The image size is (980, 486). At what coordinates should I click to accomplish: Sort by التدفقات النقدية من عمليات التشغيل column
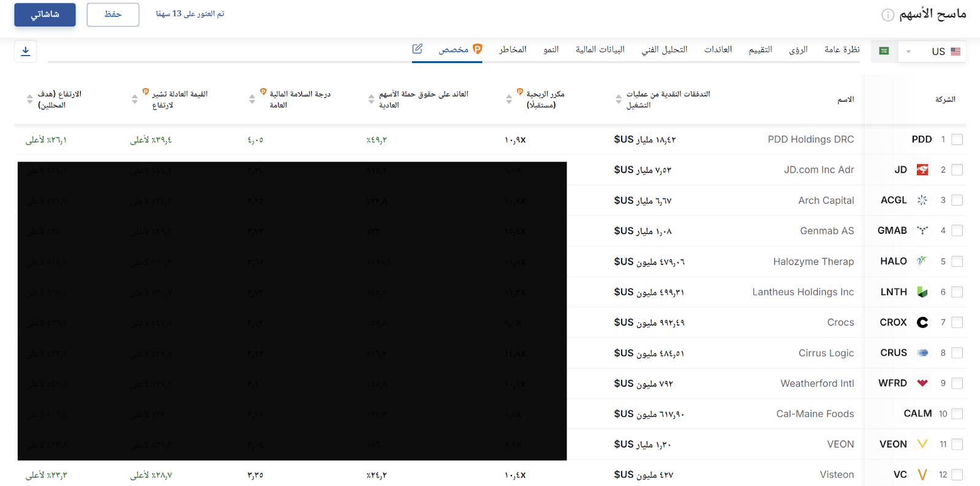click(619, 99)
